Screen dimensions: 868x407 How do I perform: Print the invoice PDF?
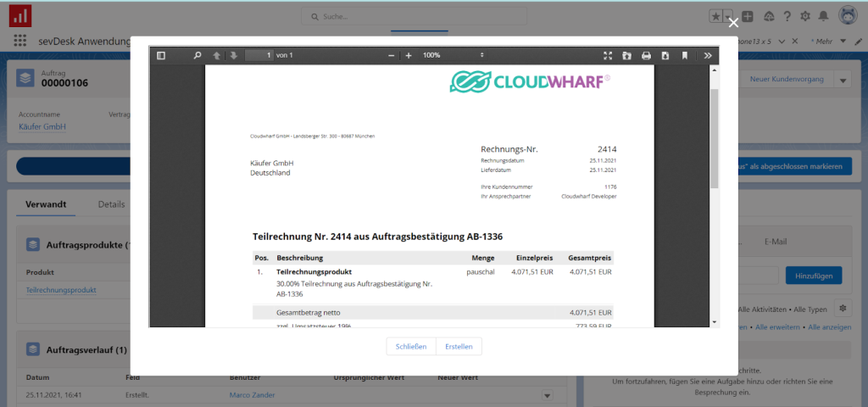646,56
